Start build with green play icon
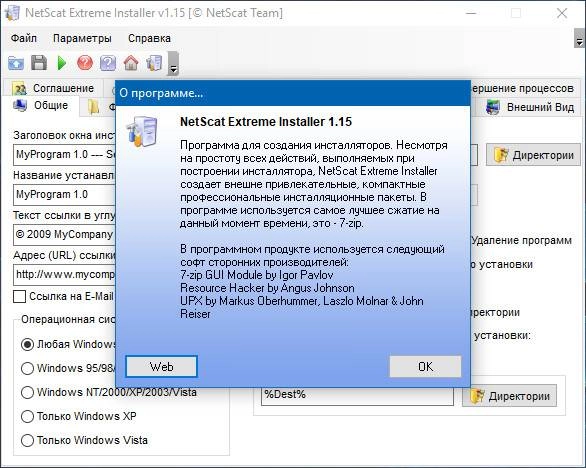 coord(62,63)
